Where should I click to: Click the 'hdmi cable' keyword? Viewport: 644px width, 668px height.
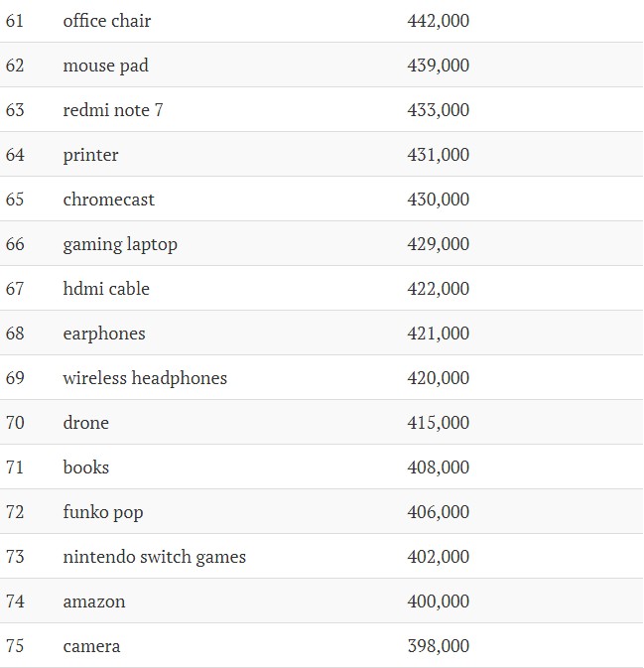click(x=106, y=289)
